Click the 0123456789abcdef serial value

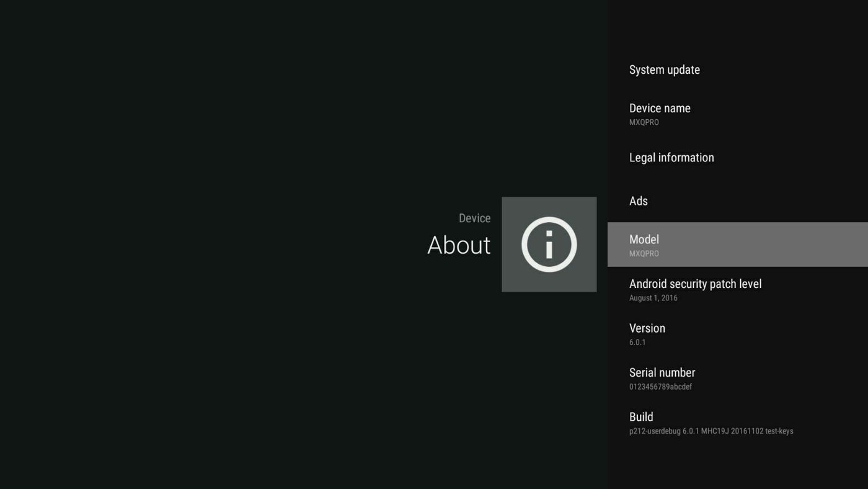click(660, 387)
